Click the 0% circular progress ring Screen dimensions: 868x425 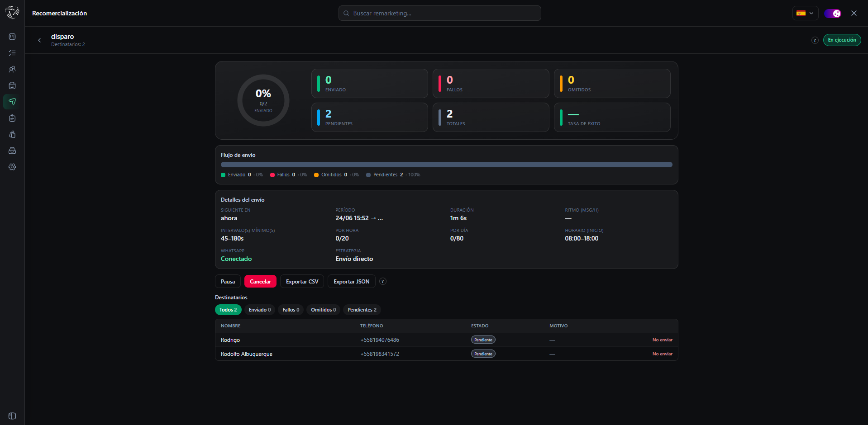click(263, 100)
